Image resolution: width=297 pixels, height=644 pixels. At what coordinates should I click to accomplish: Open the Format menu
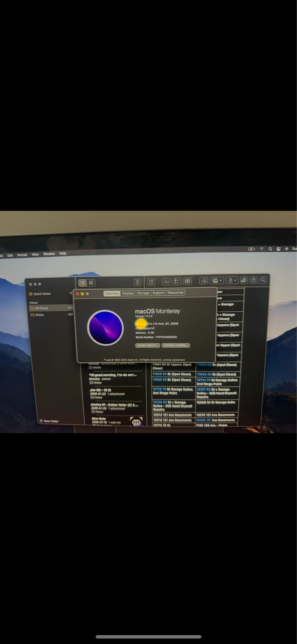22,255
